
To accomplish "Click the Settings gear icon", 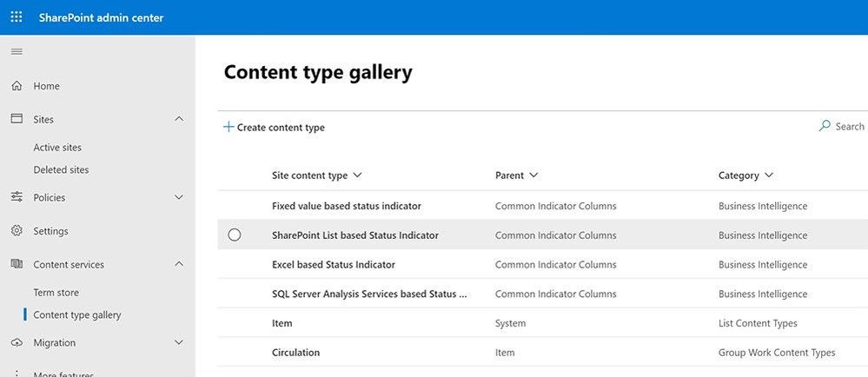I will pos(17,231).
